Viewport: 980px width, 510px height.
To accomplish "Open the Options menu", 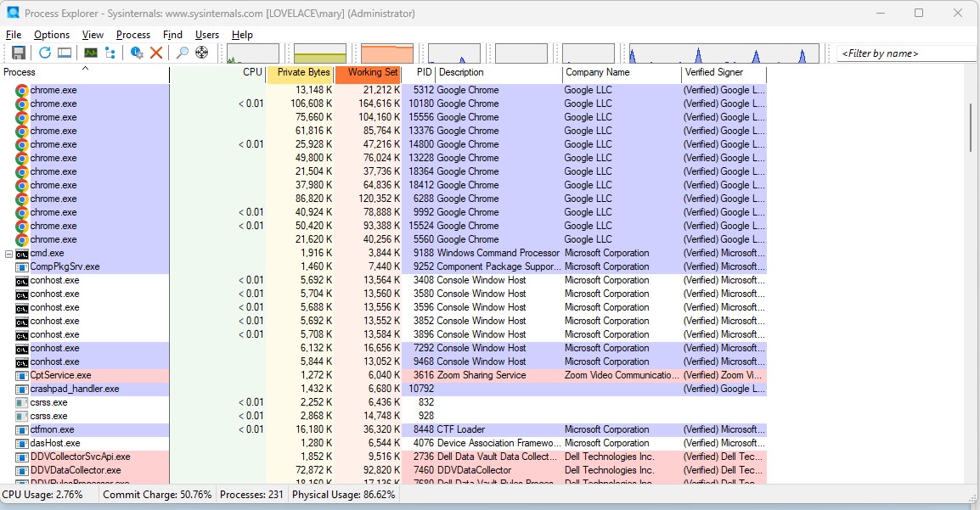I will [52, 35].
